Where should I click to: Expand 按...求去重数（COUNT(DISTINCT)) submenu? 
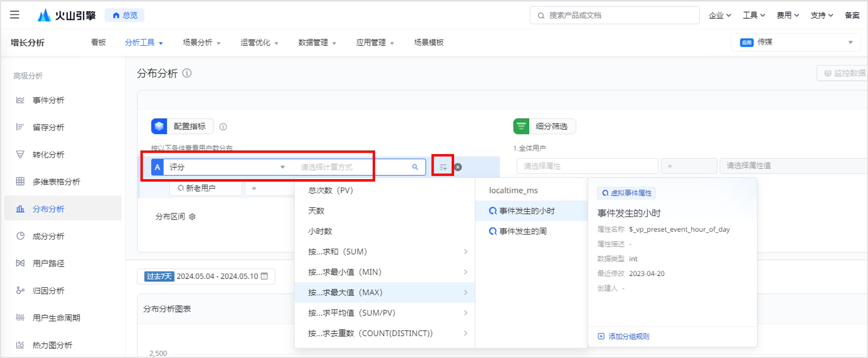point(385,333)
